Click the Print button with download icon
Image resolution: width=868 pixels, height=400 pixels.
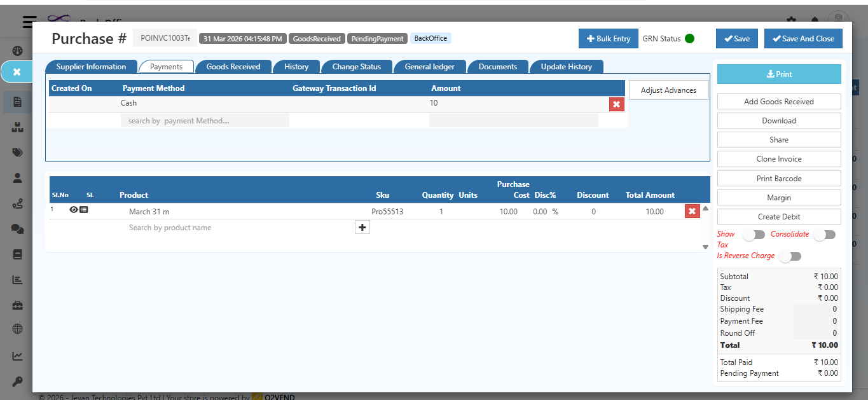(778, 74)
